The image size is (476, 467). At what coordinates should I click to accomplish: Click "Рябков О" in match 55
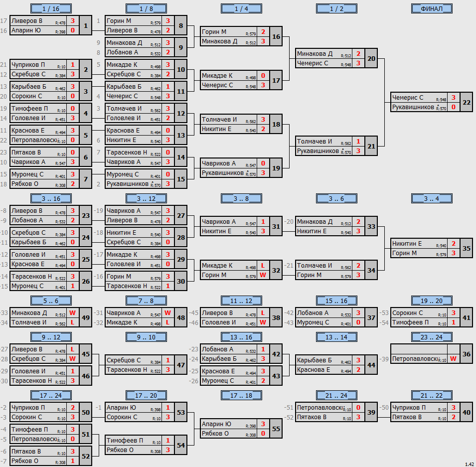click(215, 434)
